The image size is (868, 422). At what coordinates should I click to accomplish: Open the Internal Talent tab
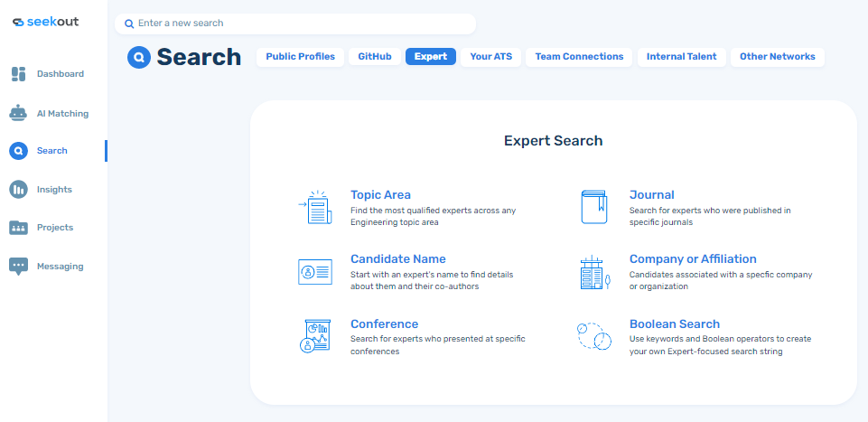click(x=681, y=57)
